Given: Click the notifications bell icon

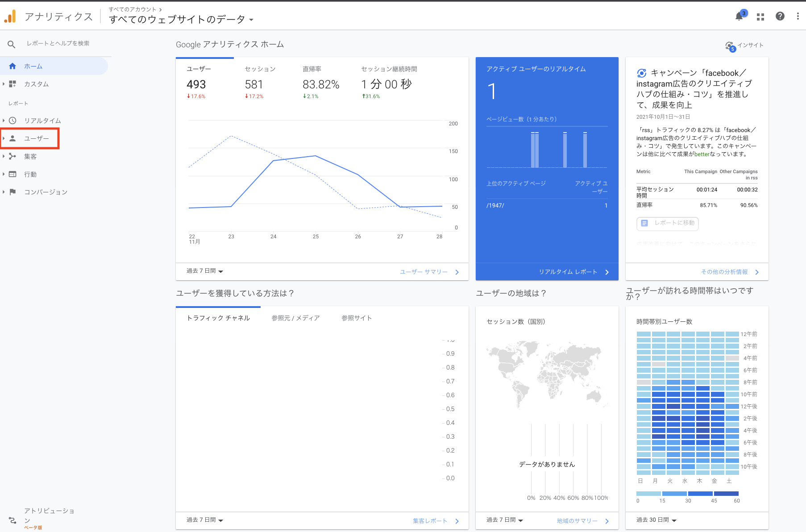Looking at the screenshot, I should 739,17.
